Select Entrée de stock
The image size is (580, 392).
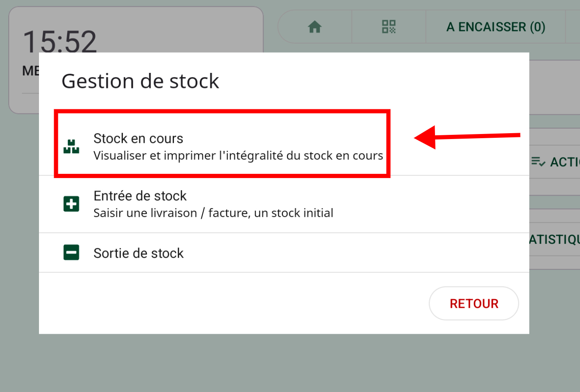[140, 196]
